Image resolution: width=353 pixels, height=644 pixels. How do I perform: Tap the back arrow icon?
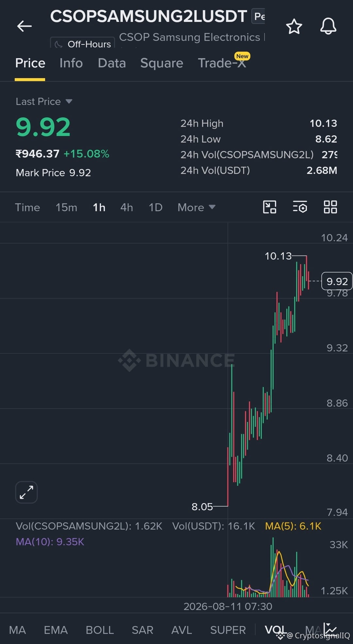tap(25, 26)
